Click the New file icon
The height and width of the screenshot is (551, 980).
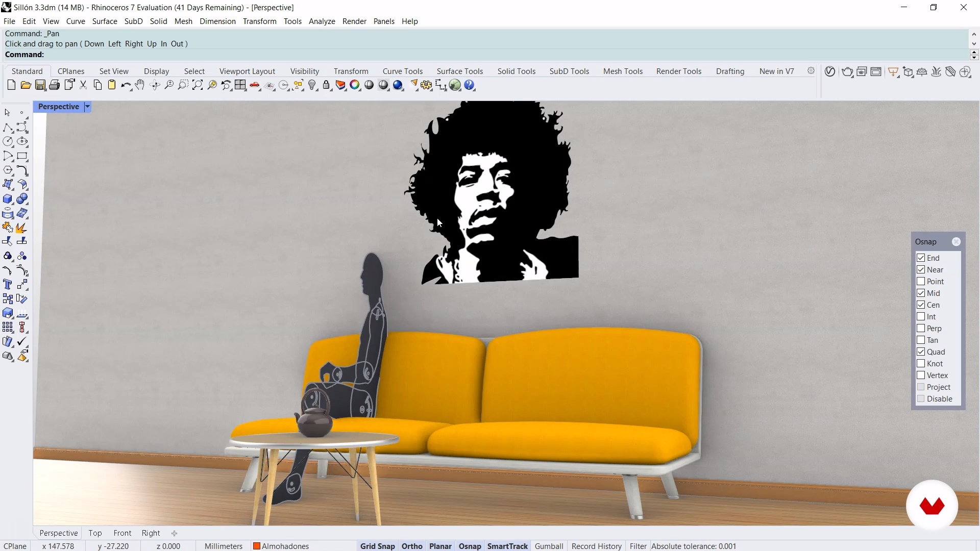point(11,85)
